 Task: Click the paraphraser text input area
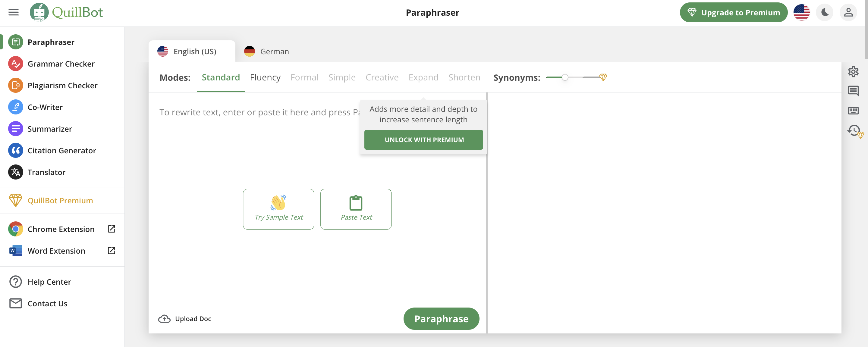coord(317,200)
